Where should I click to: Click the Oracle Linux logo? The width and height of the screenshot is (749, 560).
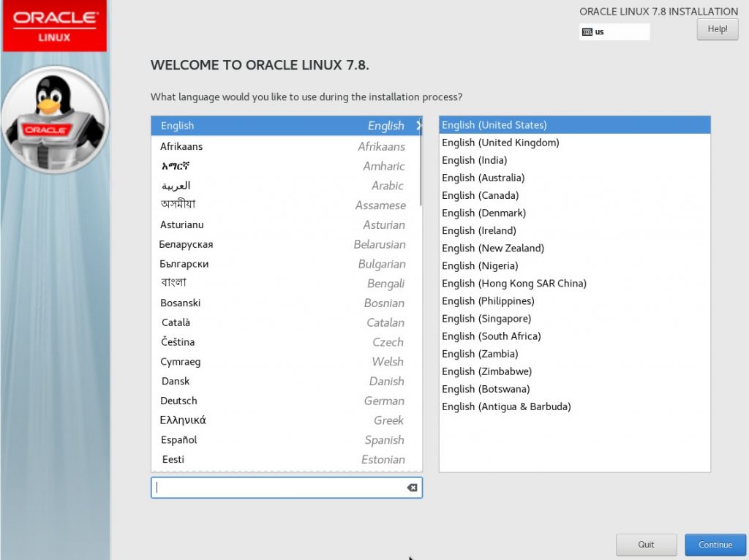click(x=55, y=26)
